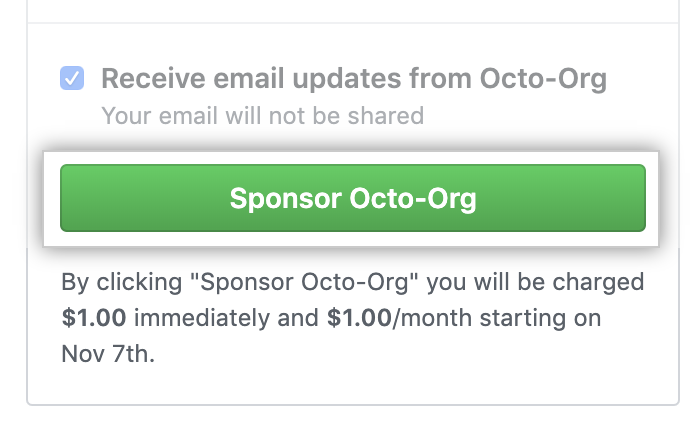Image resolution: width=700 pixels, height=424 pixels.
Task: Click the word "from" in the checkbox label
Action: tap(447, 78)
